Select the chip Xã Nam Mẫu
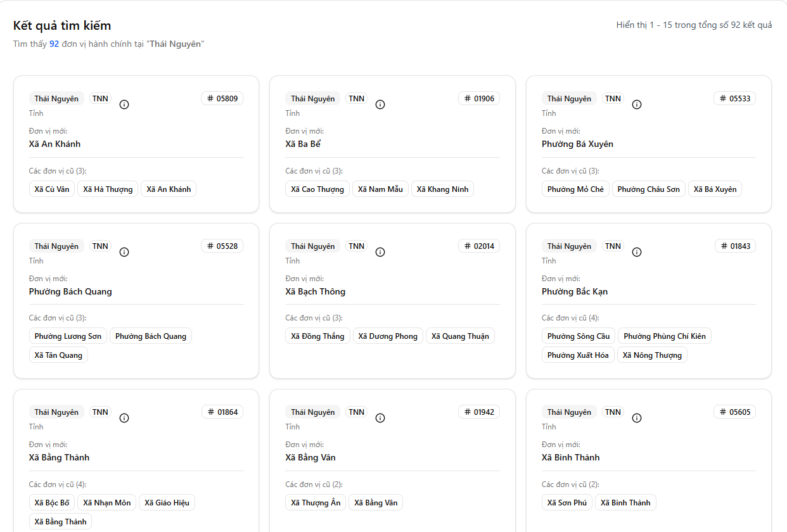Screen dimensions: 787x532 click(x=380, y=189)
